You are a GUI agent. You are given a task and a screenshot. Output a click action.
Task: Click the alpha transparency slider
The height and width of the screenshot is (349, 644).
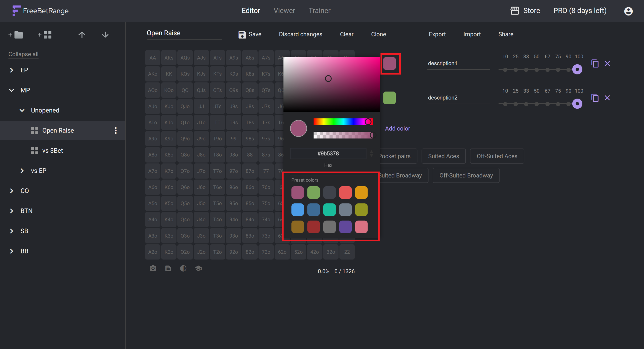pos(343,135)
